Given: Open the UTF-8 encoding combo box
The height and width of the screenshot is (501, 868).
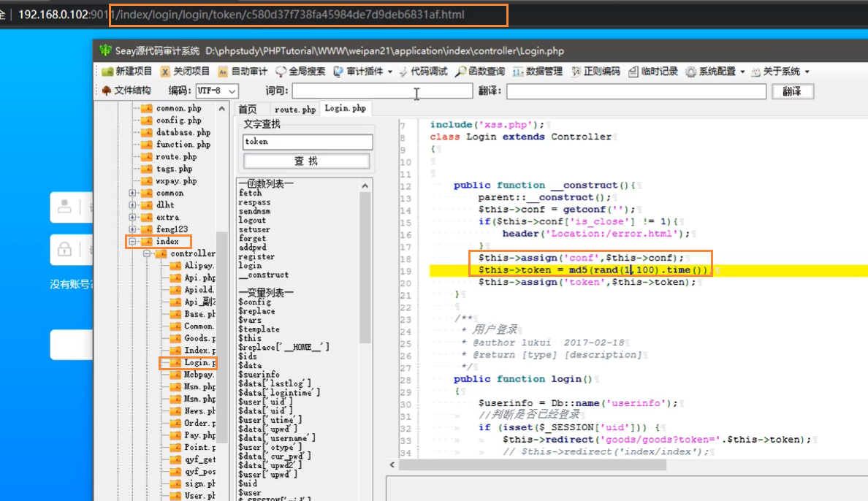Looking at the screenshot, I should 218,91.
